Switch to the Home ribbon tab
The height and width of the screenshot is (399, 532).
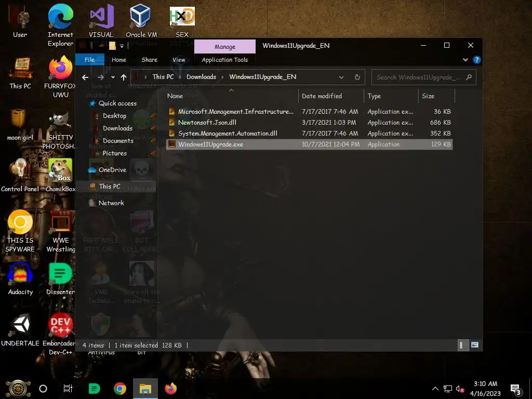(119, 60)
